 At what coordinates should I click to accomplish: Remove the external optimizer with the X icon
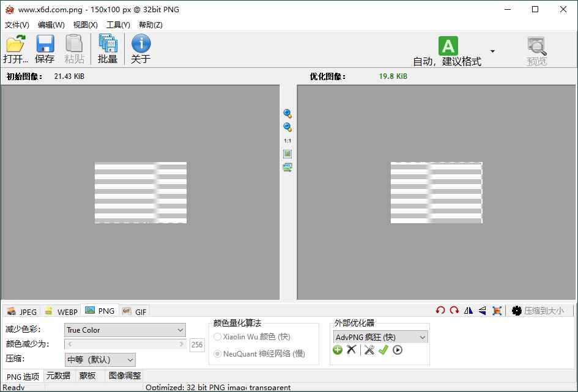click(351, 350)
